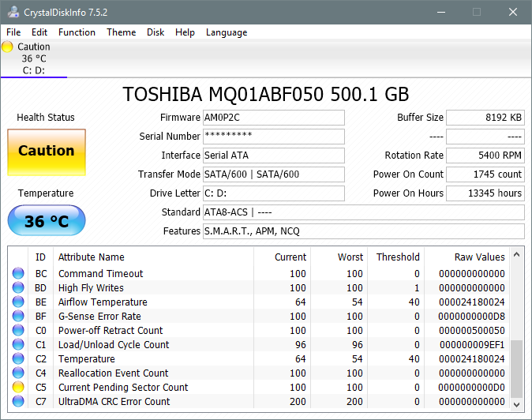Screen dimensions: 532x420
Task: Select the Airflow Temperature attribute row
Action: click(259, 302)
